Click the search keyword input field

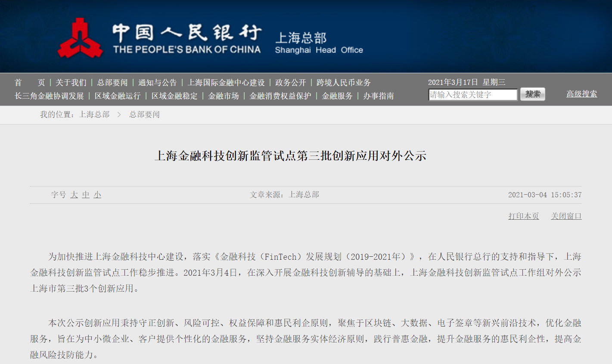(x=472, y=94)
